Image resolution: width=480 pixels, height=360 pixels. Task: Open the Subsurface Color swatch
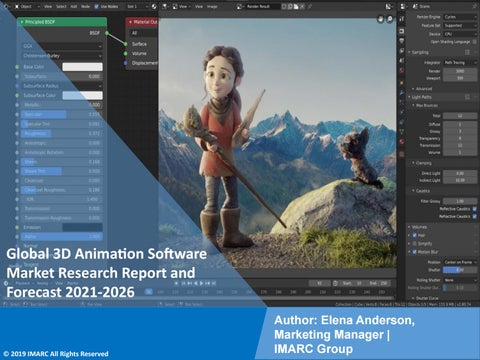click(x=82, y=95)
